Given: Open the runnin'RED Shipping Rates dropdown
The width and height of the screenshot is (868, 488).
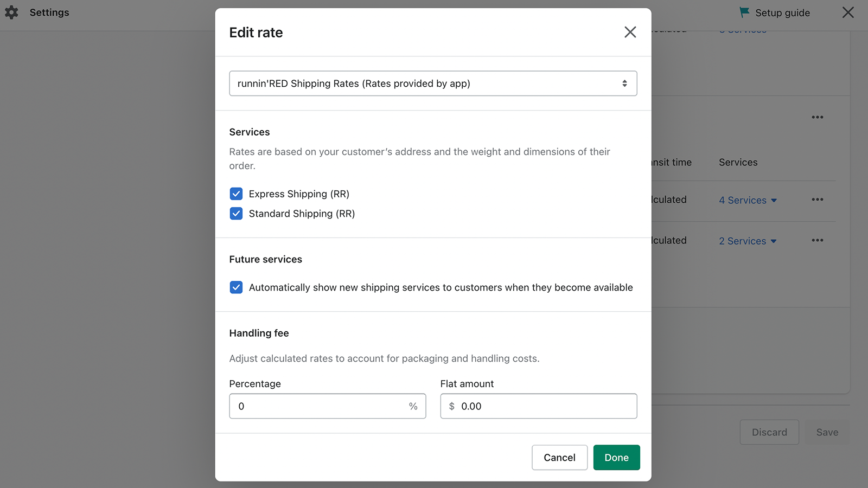Looking at the screenshot, I should 433,84.
